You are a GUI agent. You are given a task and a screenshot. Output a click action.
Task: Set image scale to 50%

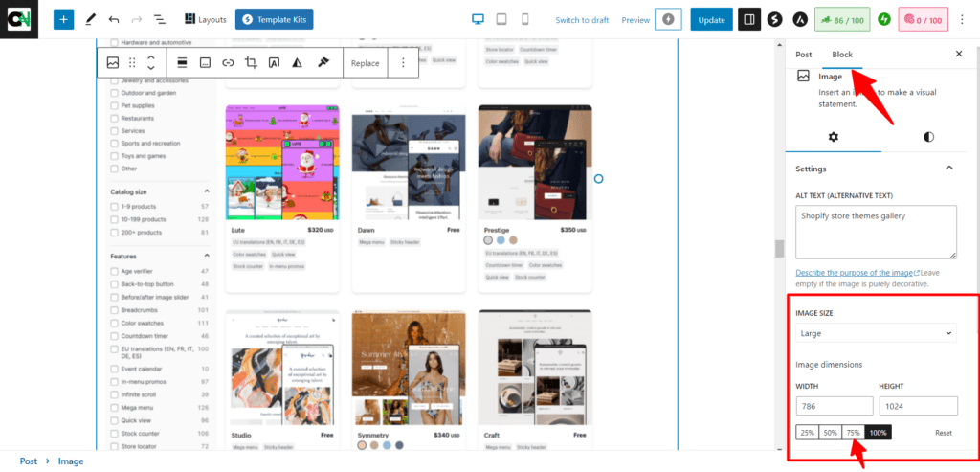point(830,433)
